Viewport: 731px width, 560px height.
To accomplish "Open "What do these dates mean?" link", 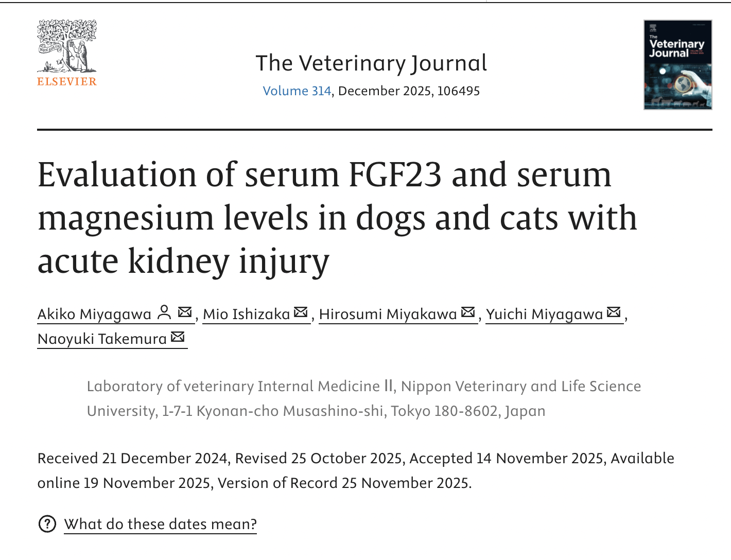I will (160, 524).
